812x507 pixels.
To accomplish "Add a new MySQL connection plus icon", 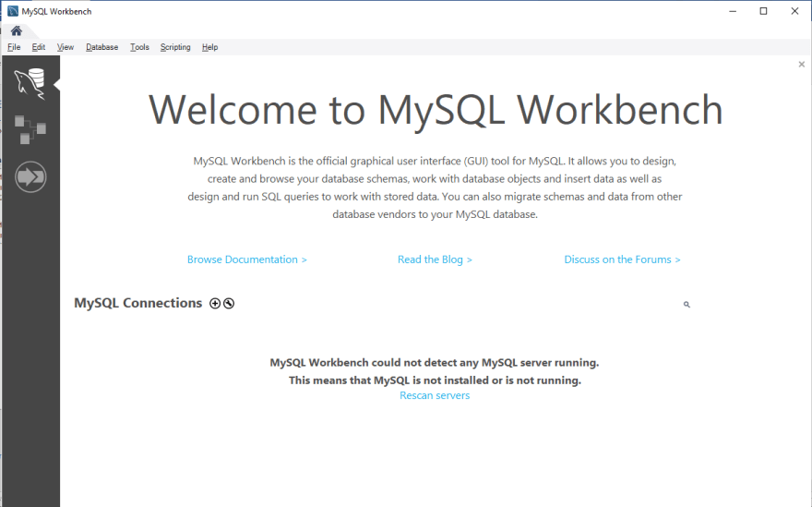I will pyautogui.click(x=215, y=303).
